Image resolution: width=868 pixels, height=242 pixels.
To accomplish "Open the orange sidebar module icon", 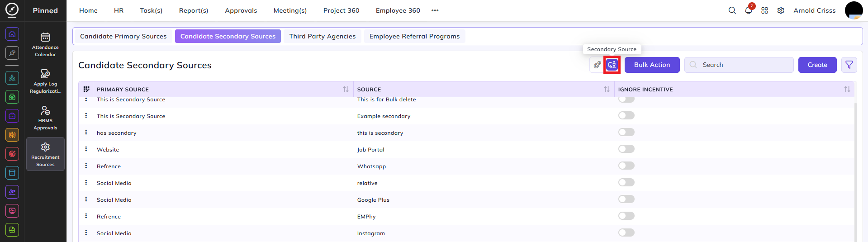I will pyautogui.click(x=12, y=135).
